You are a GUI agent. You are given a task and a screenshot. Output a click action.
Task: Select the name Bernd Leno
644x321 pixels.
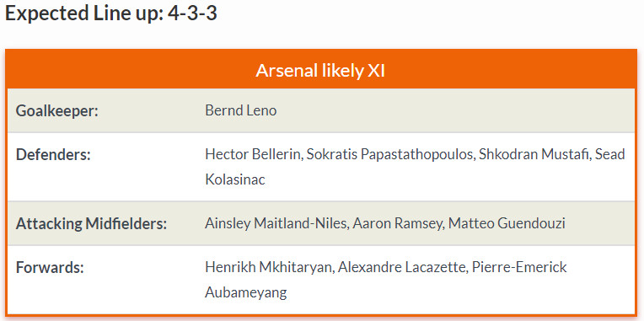click(x=241, y=110)
